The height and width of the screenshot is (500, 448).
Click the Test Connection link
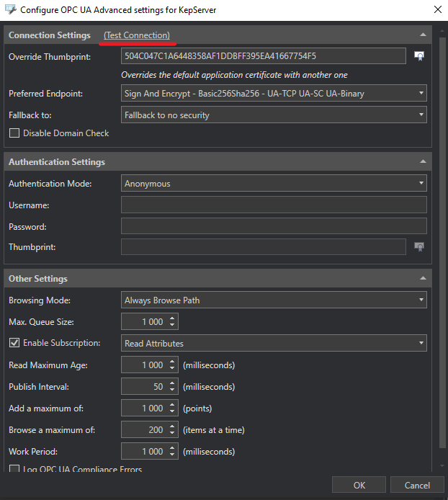pos(137,35)
